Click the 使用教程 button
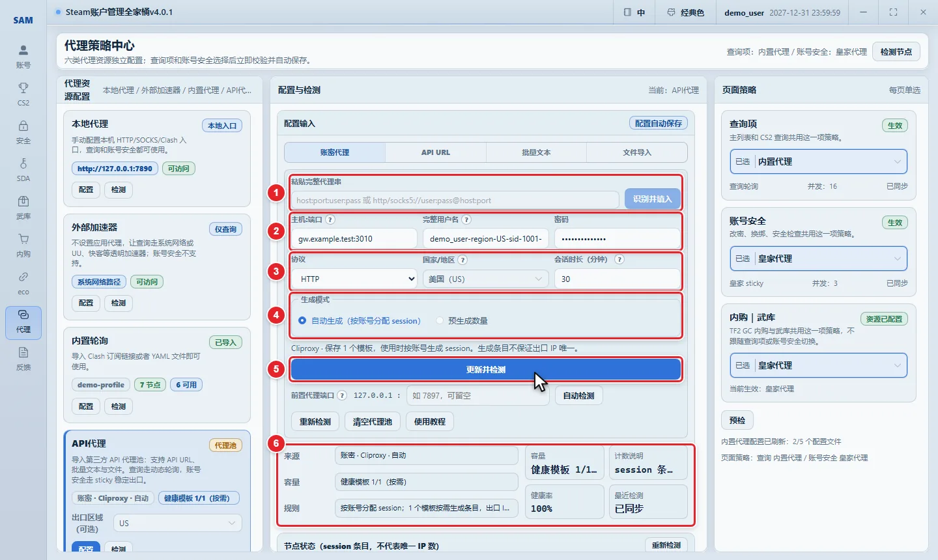This screenshot has width=938, height=560. pos(430,421)
